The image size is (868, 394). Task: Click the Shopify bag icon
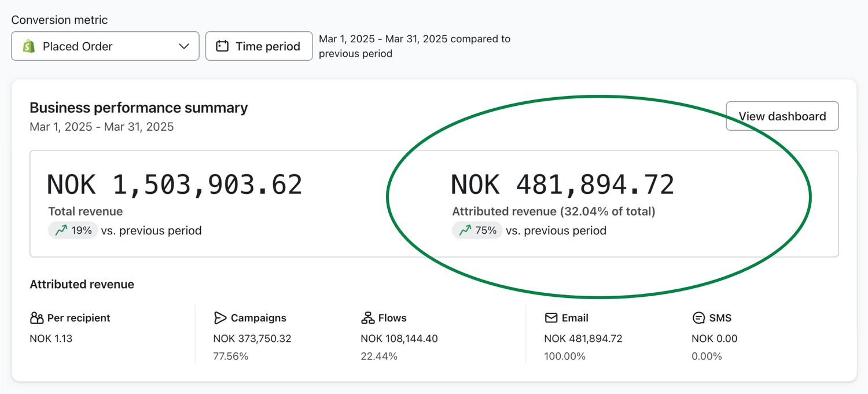click(29, 46)
